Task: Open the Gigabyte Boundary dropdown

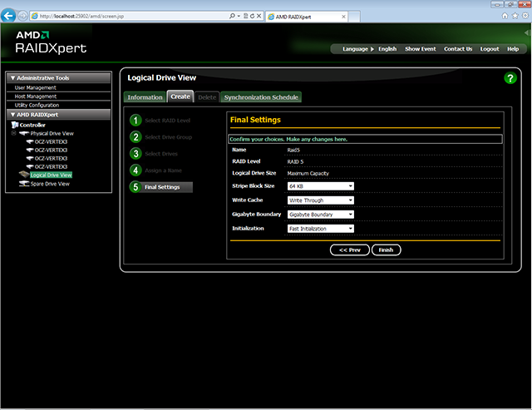Action: (x=321, y=215)
